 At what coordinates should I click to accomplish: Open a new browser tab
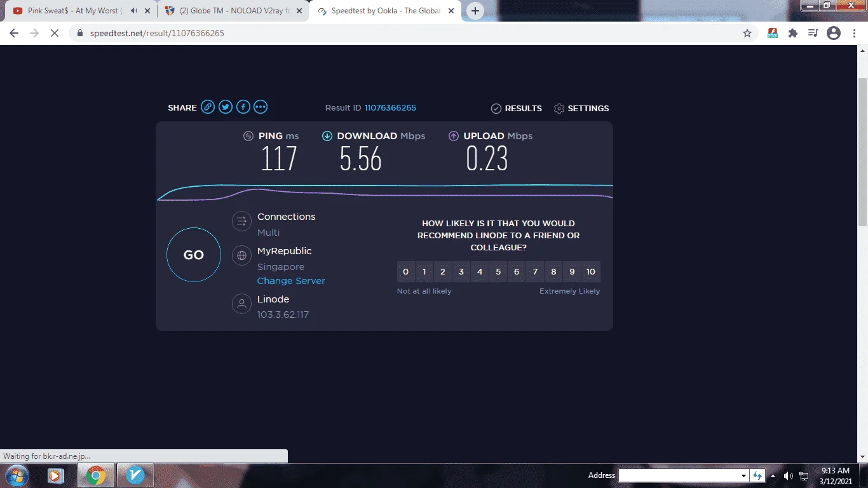pos(475,11)
